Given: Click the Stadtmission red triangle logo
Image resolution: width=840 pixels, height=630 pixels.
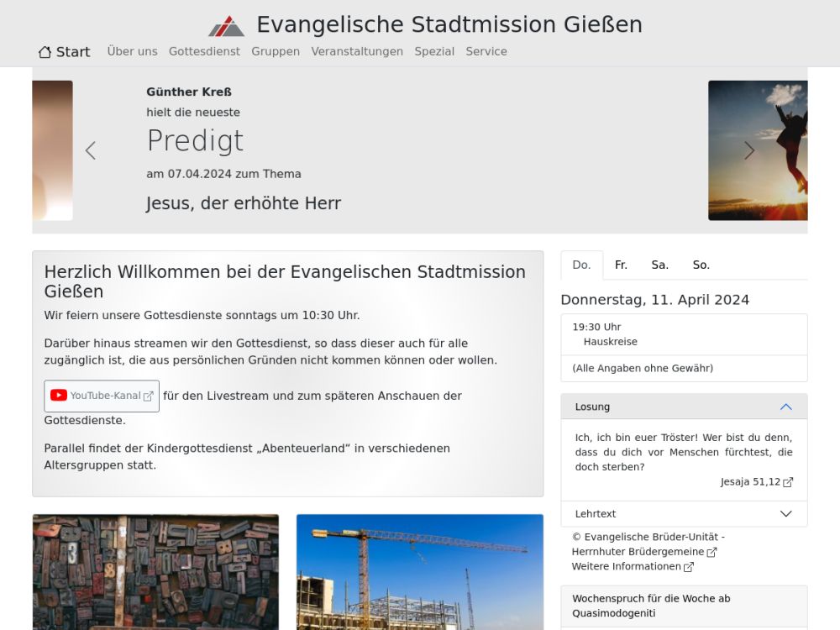Looking at the screenshot, I should pyautogui.click(x=226, y=26).
